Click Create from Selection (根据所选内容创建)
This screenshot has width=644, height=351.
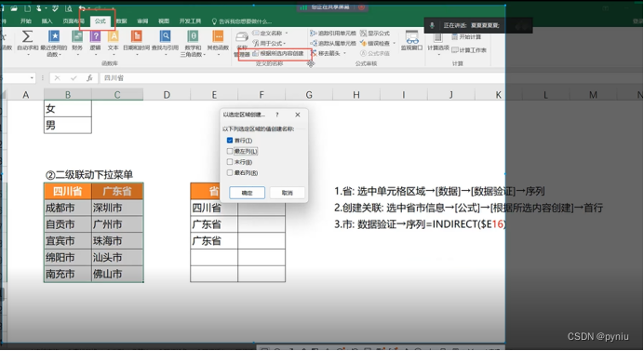[x=278, y=53]
